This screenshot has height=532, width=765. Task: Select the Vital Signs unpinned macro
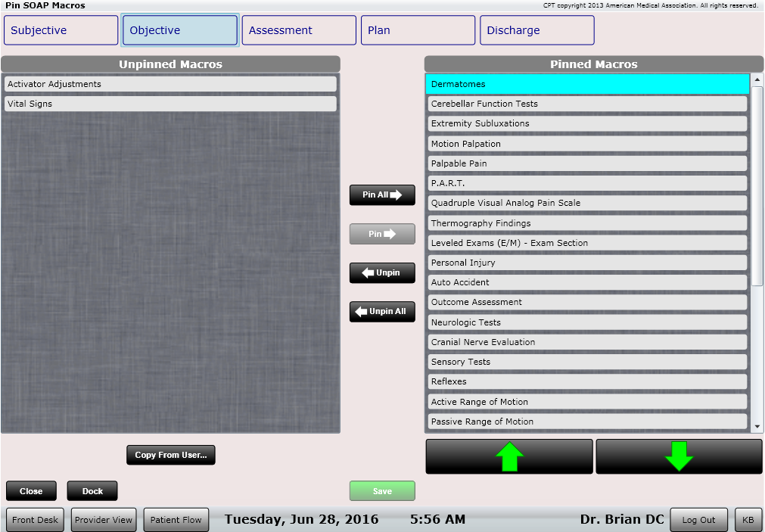tap(170, 103)
